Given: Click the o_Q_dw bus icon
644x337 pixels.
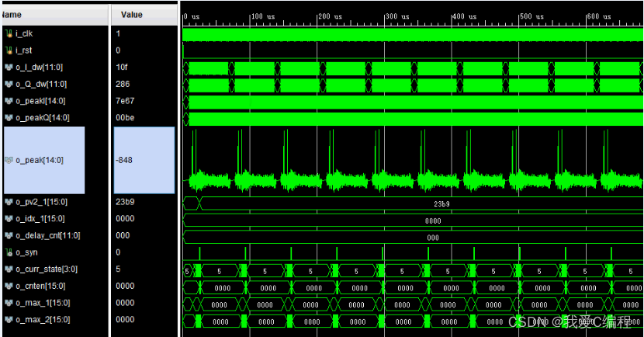Looking at the screenshot, I should point(9,84).
